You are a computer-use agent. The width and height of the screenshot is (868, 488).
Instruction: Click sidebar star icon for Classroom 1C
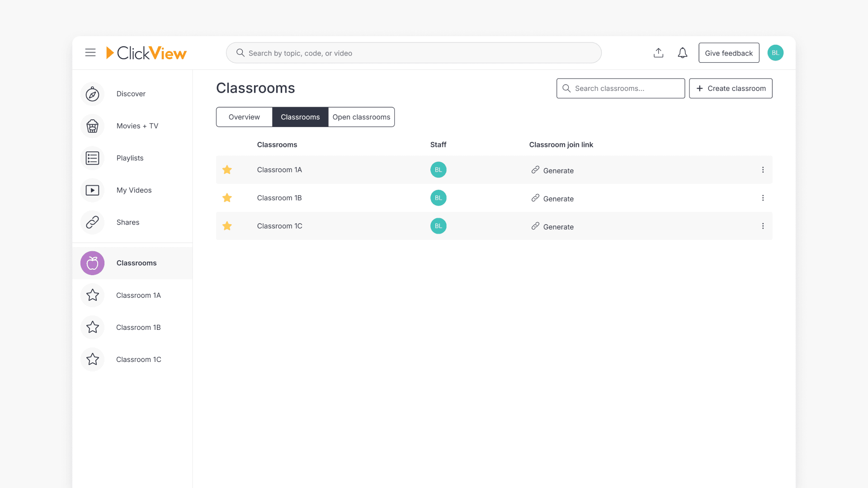point(92,359)
